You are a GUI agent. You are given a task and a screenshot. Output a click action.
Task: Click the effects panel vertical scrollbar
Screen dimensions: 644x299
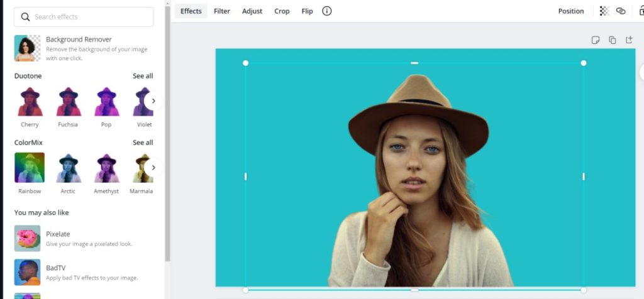167,134
